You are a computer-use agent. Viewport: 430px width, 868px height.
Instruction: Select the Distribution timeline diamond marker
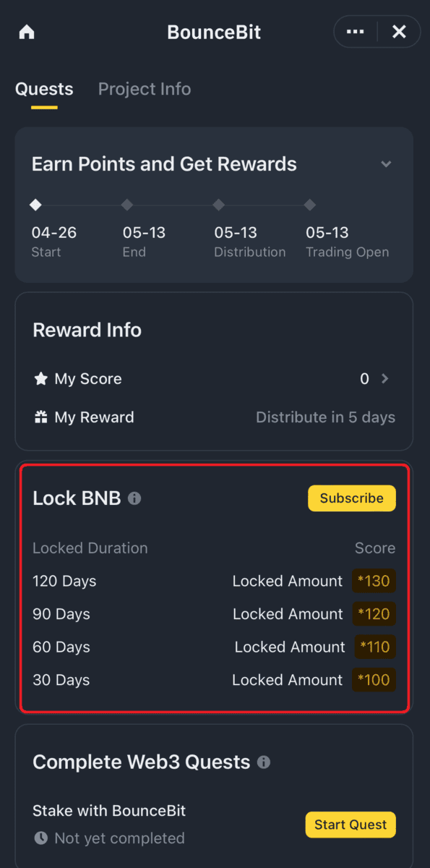(x=218, y=205)
